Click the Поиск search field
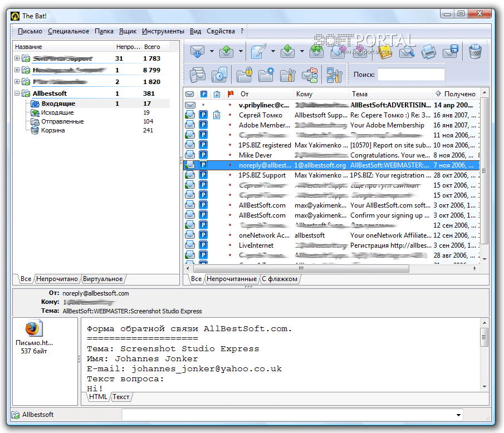The image size is (504, 433). click(411, 74)
